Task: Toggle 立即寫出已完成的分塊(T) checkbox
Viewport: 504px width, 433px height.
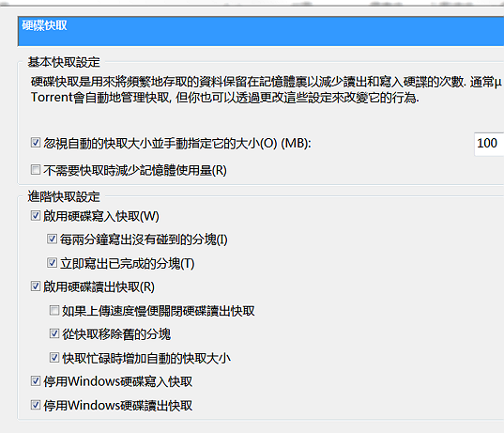Action: 52,263
